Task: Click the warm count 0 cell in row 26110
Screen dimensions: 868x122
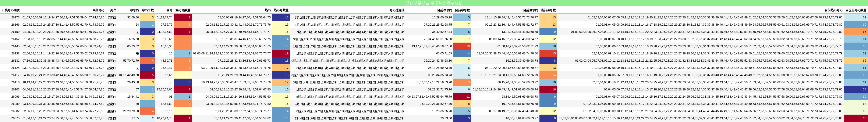Action: (183, 82)
